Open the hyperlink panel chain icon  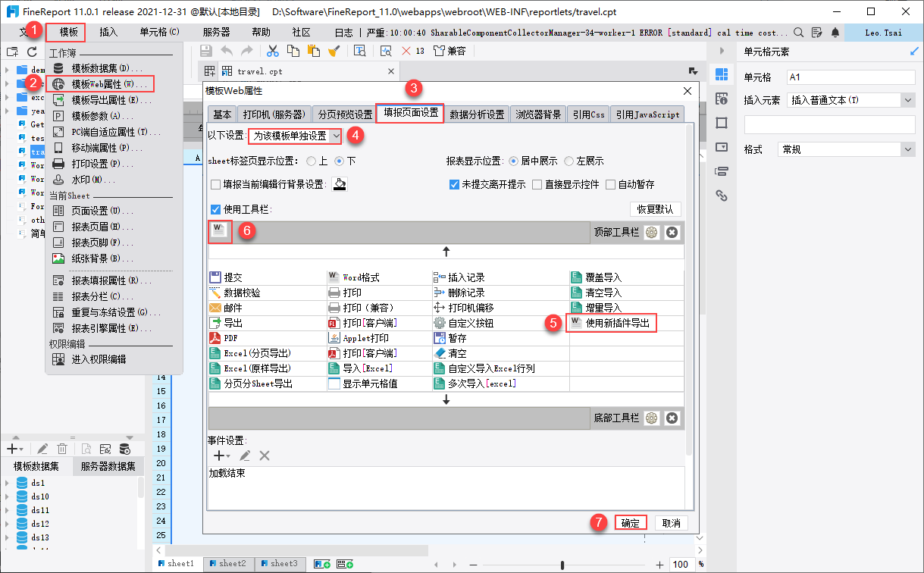[722, 196]
